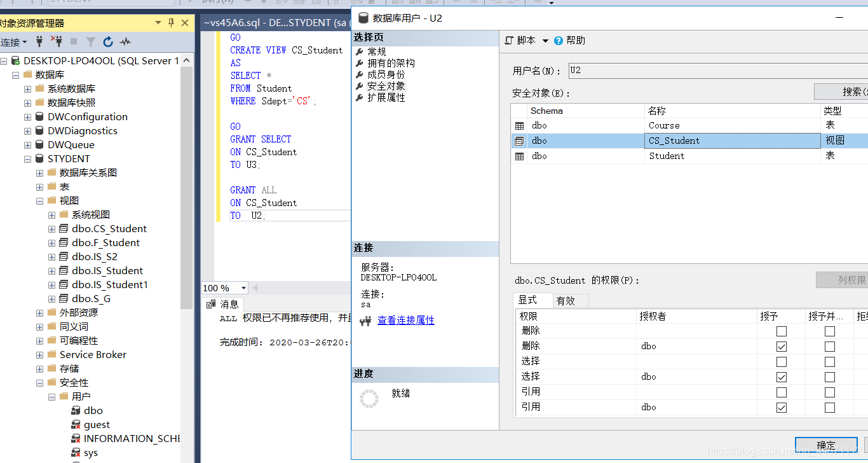Select the 成员身份 page

tap(386, 75)
